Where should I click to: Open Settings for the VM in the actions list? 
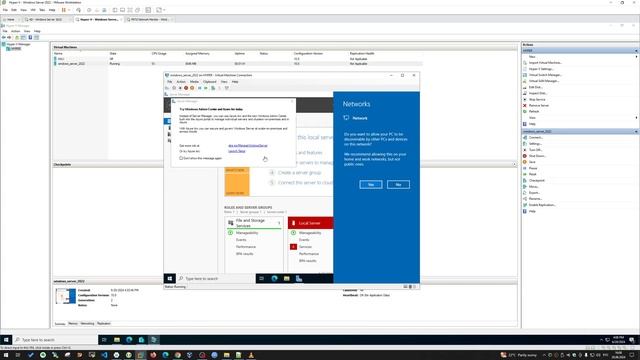coord(535,144)
